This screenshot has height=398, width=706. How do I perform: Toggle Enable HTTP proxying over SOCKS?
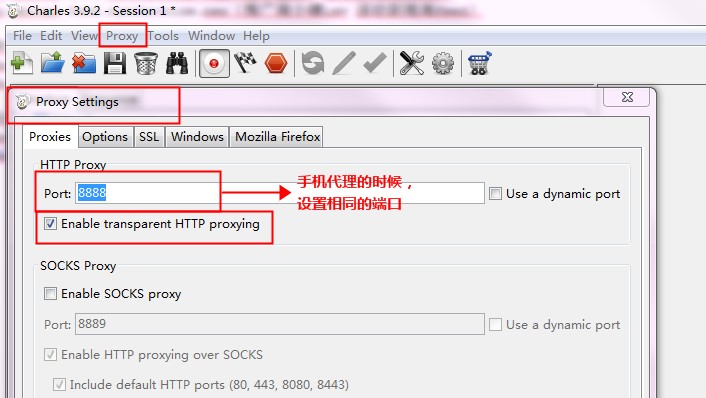coord(50,355)
